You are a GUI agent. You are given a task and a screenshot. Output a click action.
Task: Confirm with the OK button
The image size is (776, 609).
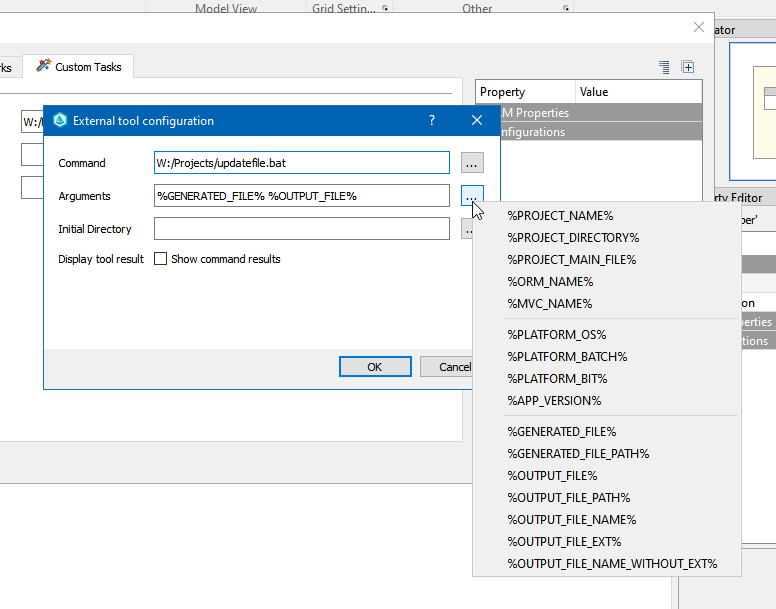(375, 367)
